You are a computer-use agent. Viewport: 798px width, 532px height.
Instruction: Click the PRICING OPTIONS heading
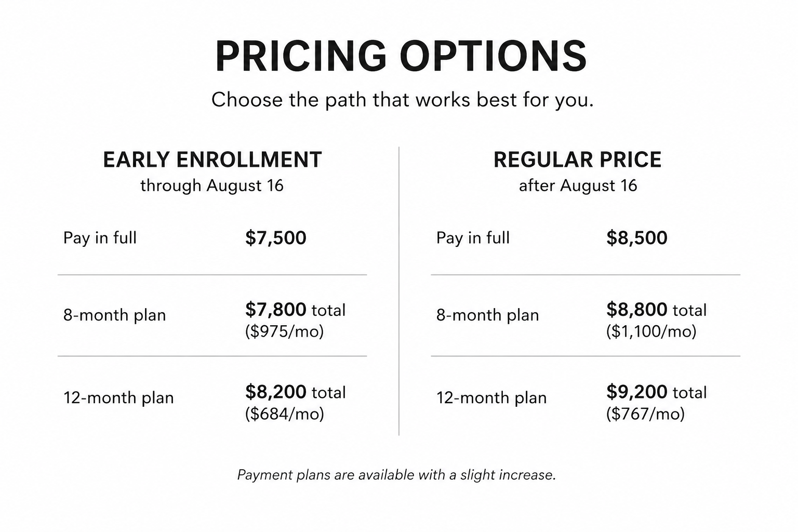(x=401, y=56)
